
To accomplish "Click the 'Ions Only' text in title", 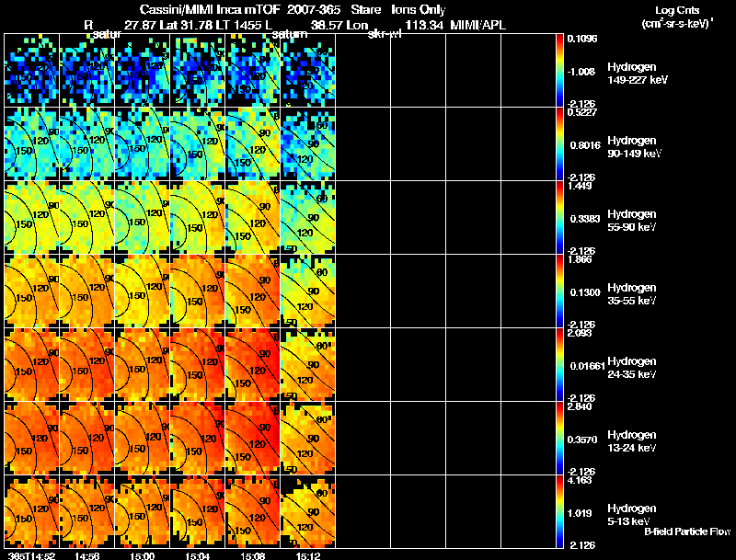I will click(418, 10).
